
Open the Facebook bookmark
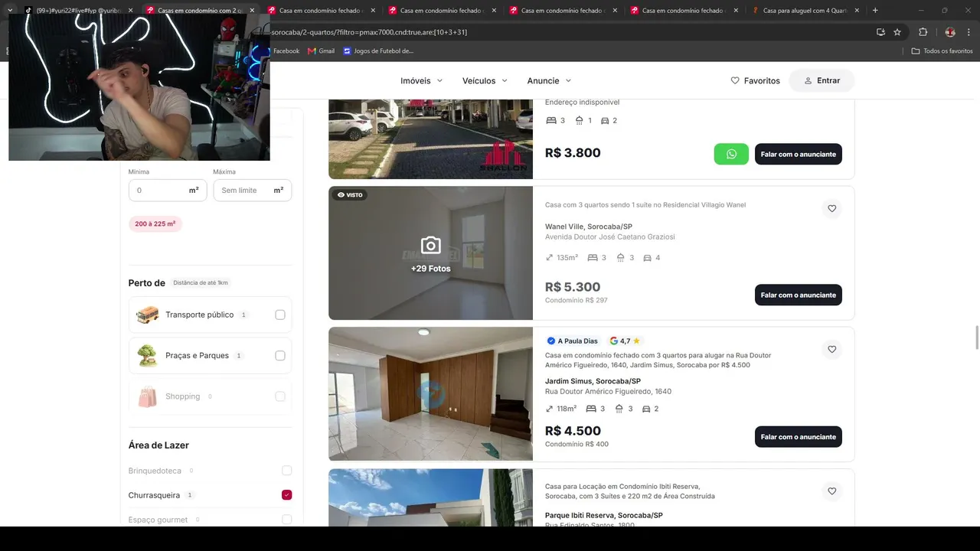[286, 51]
